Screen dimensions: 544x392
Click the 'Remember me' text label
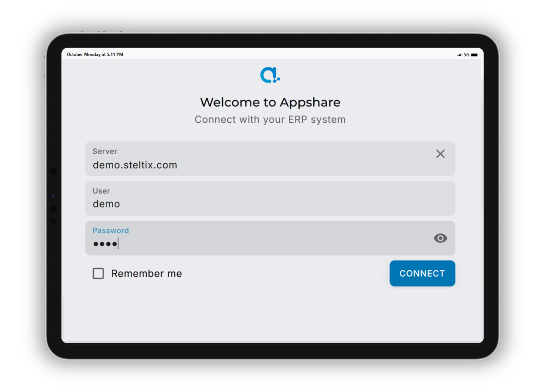(x=146, y=274)
